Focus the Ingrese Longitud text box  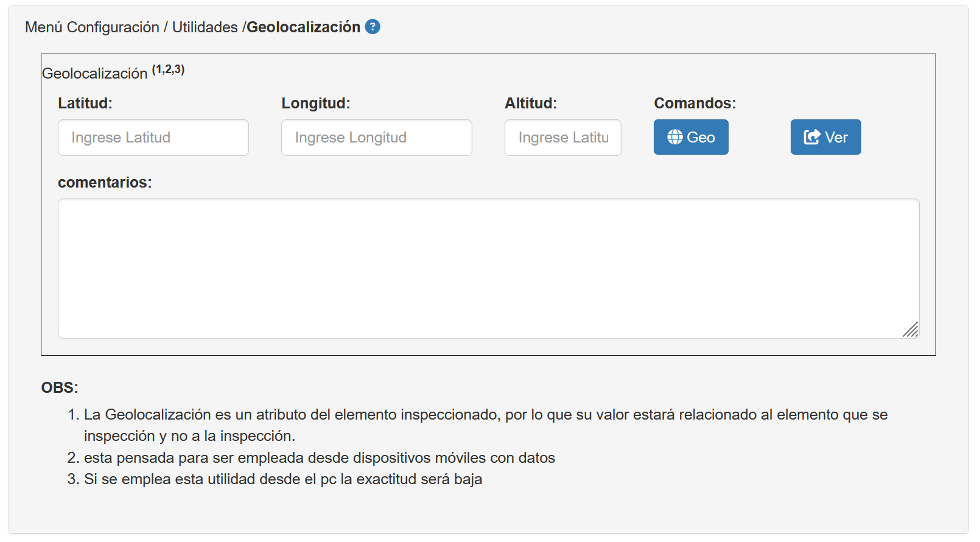(376, 138)
